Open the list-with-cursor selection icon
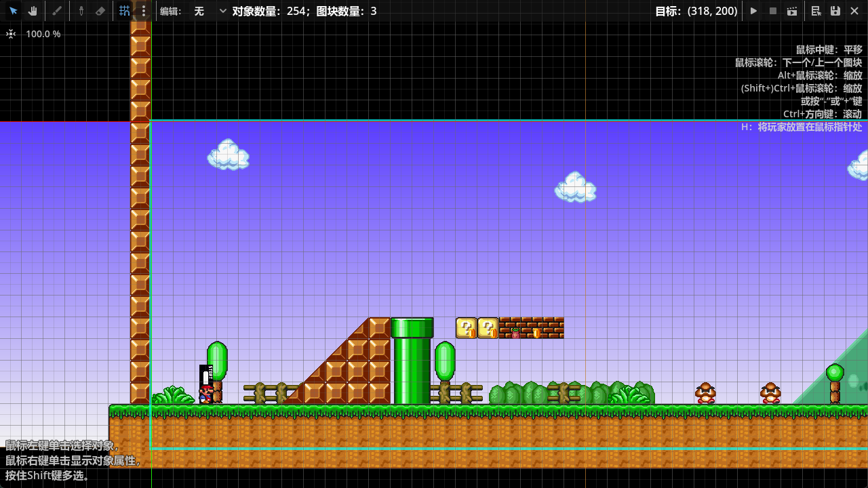Image resolution: width=868 pixels, height=488 pixels. click(816, 11)
